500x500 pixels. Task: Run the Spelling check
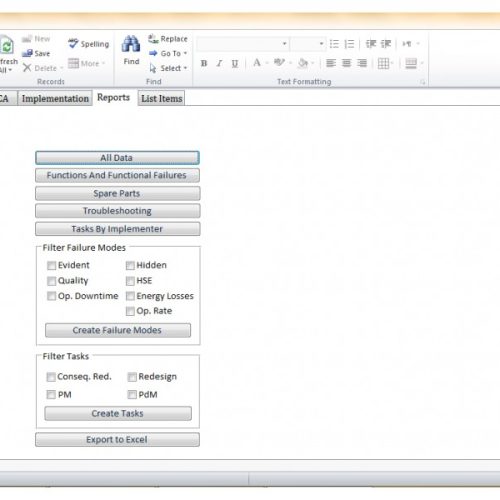tap(89, 44)
